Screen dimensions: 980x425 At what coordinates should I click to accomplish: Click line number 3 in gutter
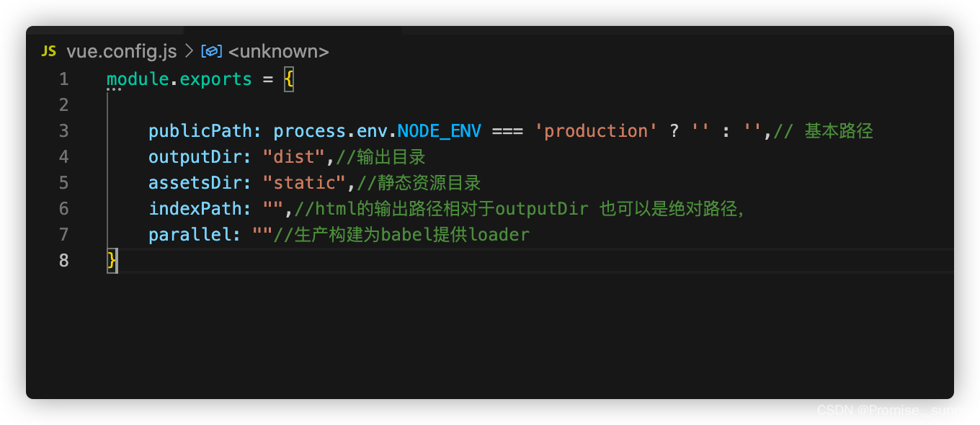tap(64, 131)
